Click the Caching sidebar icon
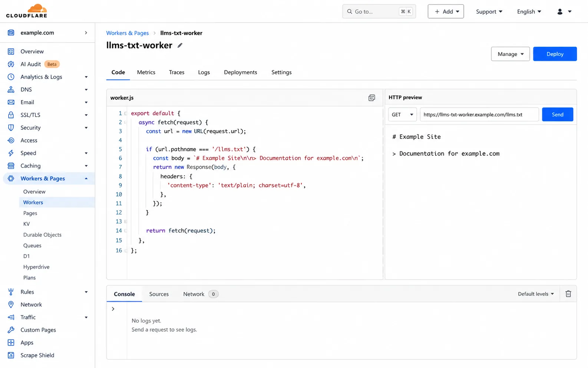Image resolution: width=588 pixels, height=368 pixels. (11, 166)
